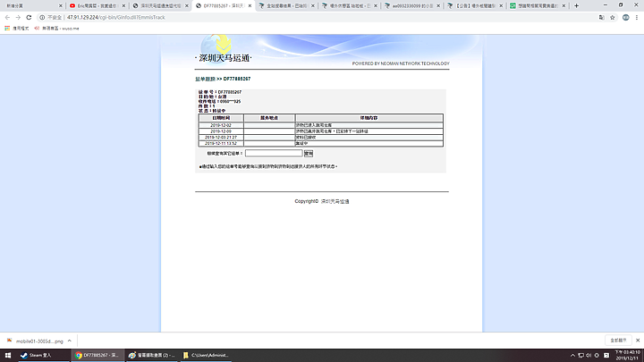Go back with the browser back arrow

point(7,17)
